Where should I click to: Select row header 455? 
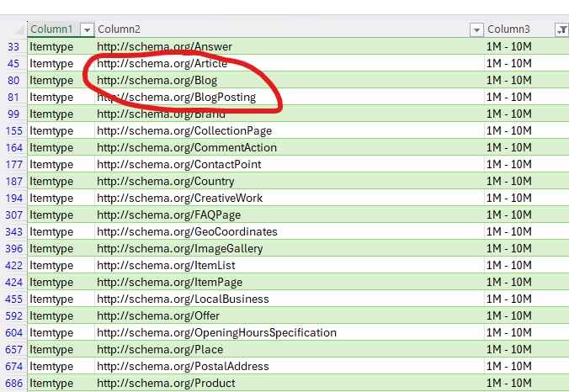[13, 299]
